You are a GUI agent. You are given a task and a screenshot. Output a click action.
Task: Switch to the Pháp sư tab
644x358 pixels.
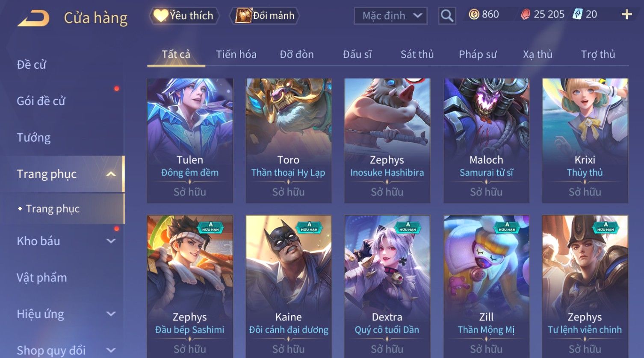(x=478, y=54)
